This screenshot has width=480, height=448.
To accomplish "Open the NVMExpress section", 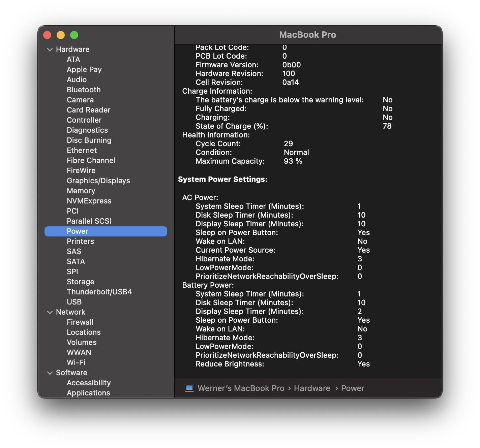I will 89,201.
